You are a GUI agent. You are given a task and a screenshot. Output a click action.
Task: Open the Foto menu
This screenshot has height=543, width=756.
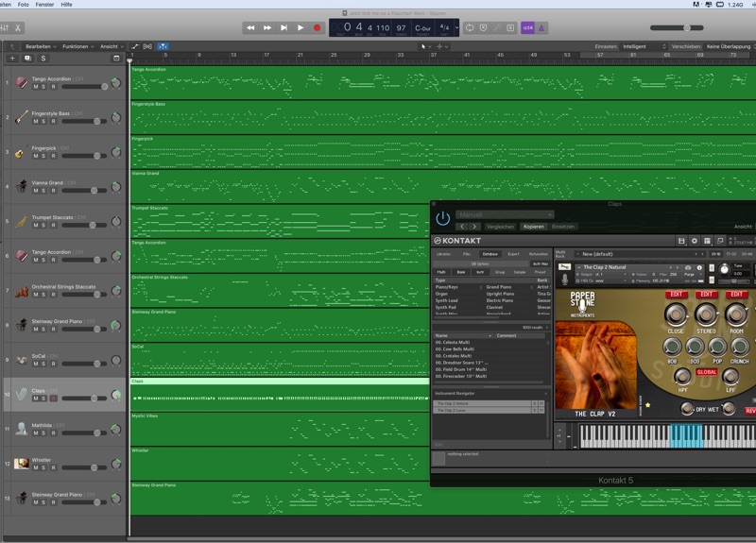click(23, 5)
